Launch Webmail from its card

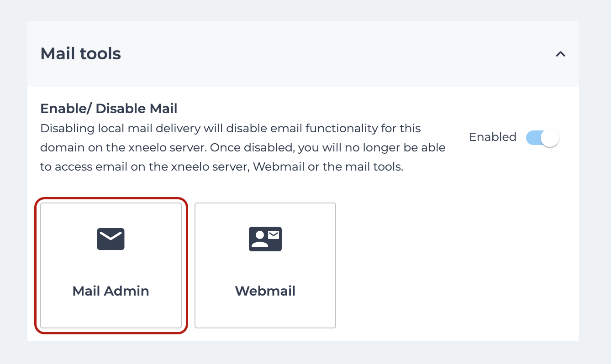pyautogui.click(x=265, y=265)
